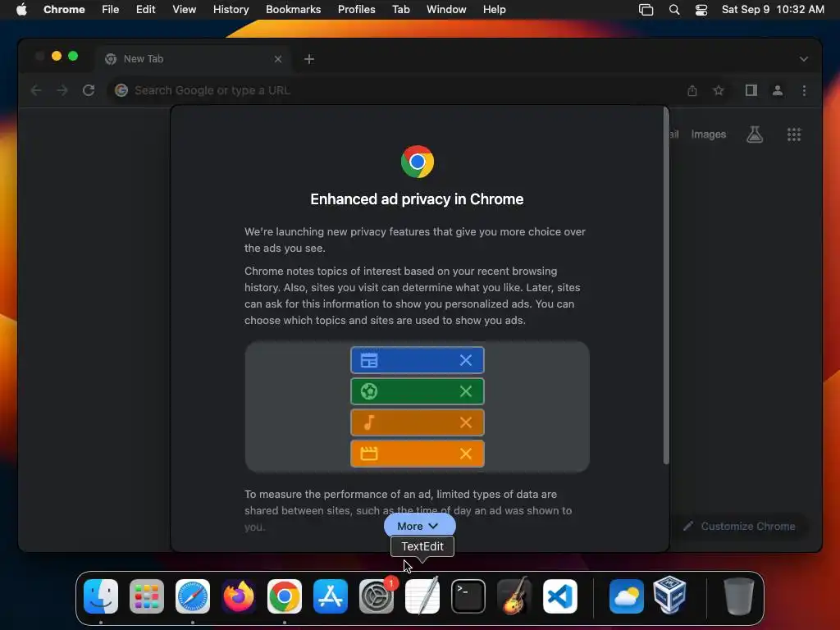
Task: Open the Edit menu
Action: tap(145, 10)
